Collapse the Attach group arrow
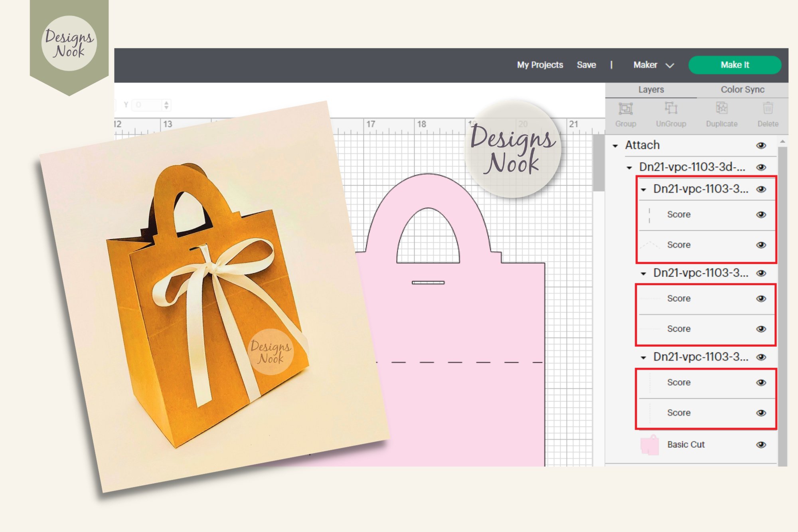 coord(615,146)
